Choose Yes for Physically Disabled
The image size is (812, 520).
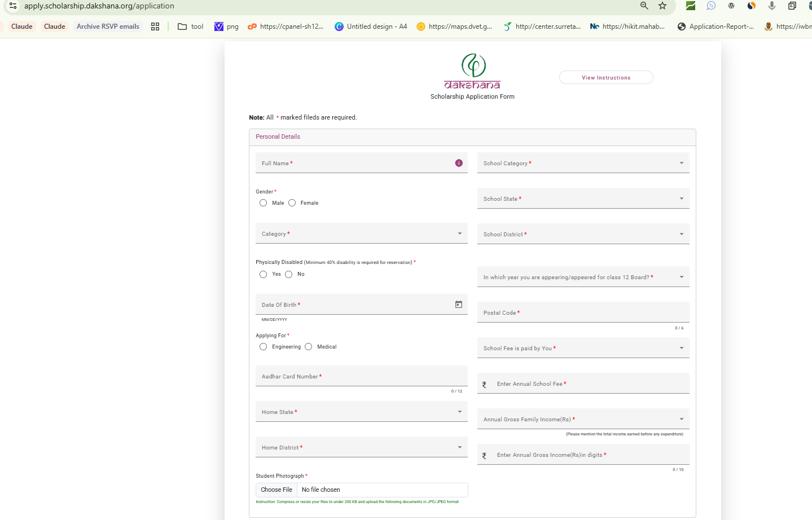point(263,274)
